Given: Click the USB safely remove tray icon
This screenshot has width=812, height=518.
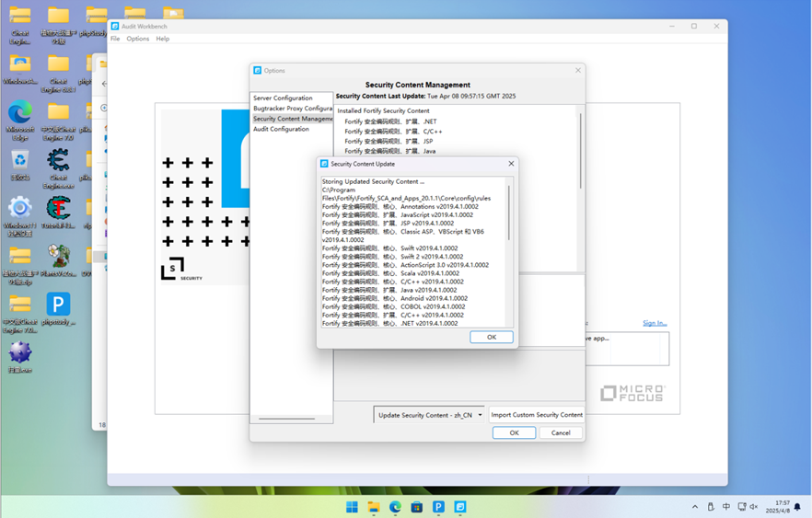Looking at the screenshot, I should click(x=711, y=507).
